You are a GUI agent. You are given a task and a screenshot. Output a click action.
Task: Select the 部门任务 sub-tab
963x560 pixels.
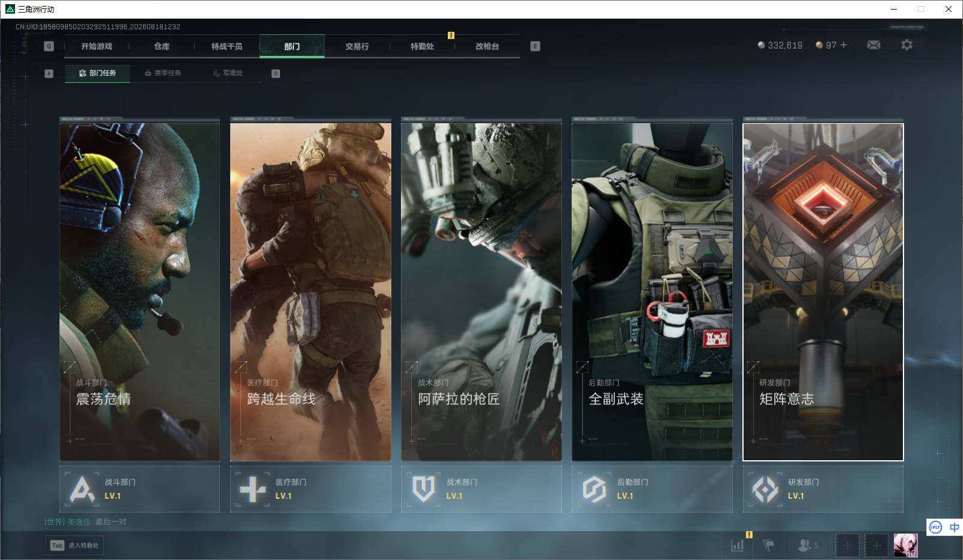pyautogui.click(x=97, y=73)
